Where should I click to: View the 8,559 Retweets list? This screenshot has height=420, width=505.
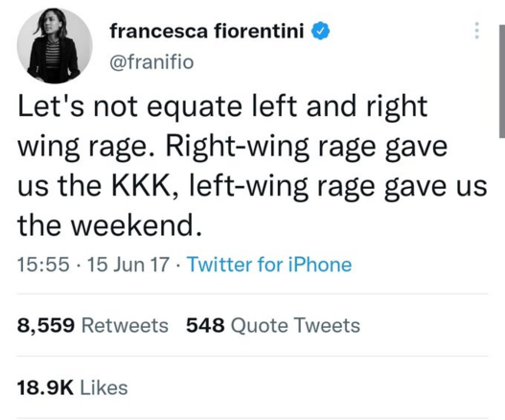(x=93, y=325)
